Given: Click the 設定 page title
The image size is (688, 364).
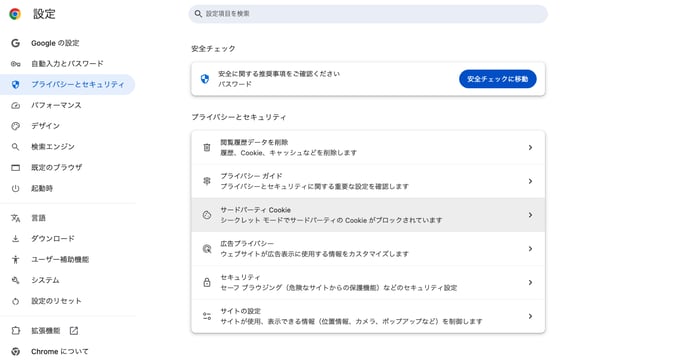Looking at the screenshot, I should pyautogui.click(x=44, y=14).
